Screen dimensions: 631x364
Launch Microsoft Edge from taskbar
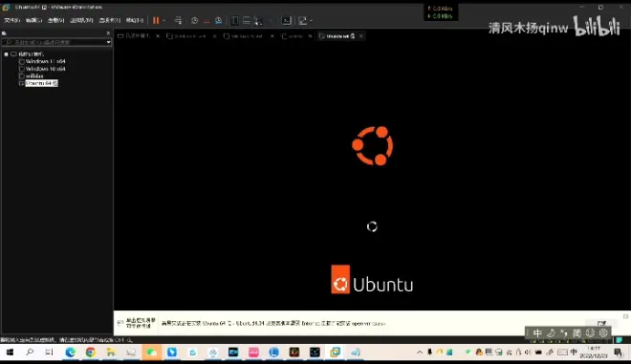(71, 353)
